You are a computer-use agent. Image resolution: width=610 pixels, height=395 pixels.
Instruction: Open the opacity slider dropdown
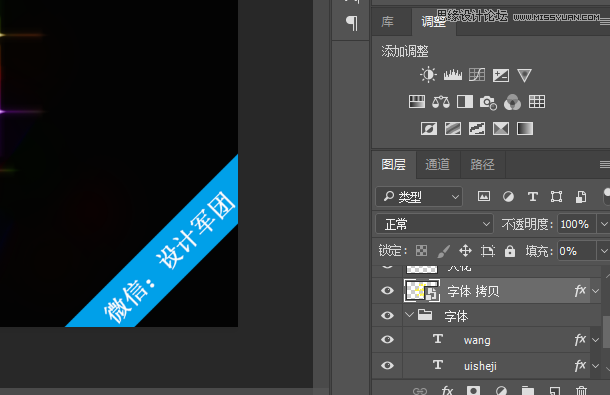pos(603,224)
